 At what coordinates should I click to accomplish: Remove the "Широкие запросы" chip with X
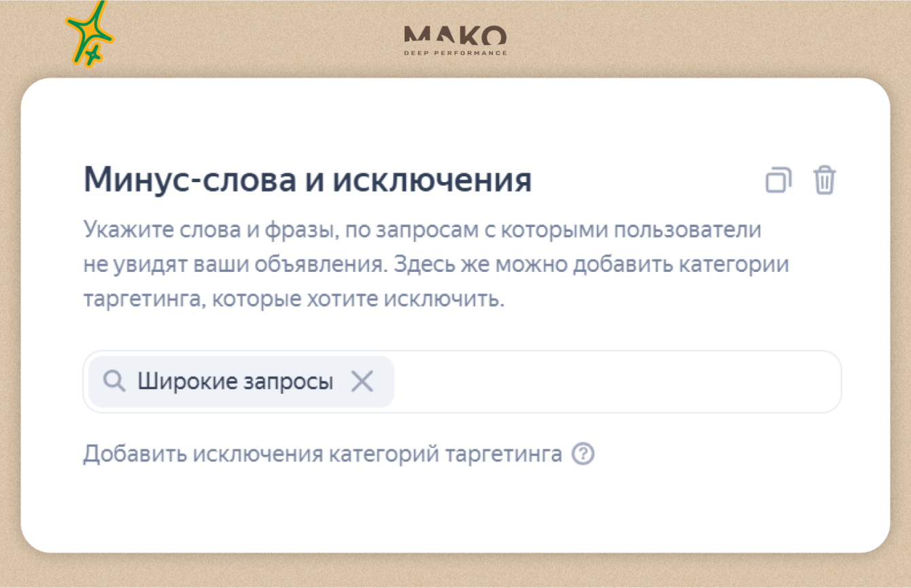pyautogui.click(x=362, y=381)
